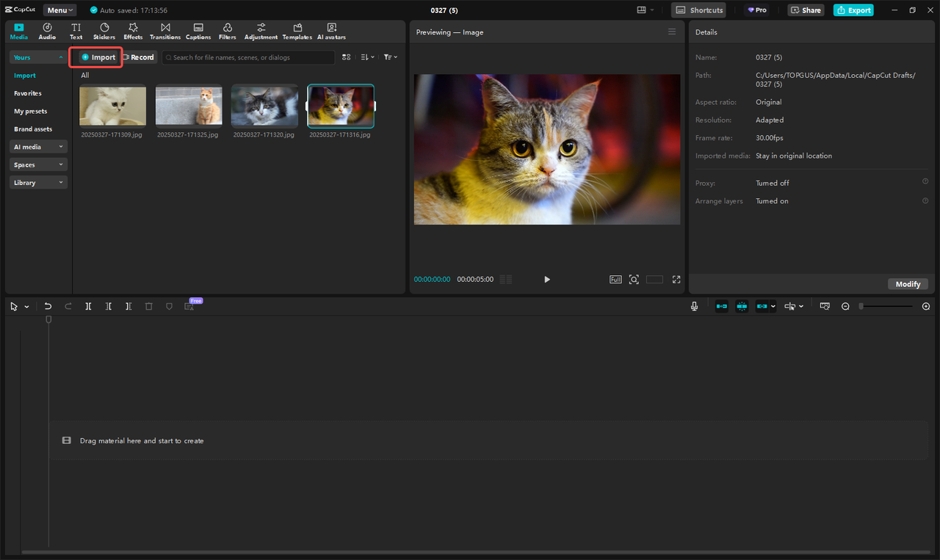Enable the magnetic timeline option

pos(721,306)
